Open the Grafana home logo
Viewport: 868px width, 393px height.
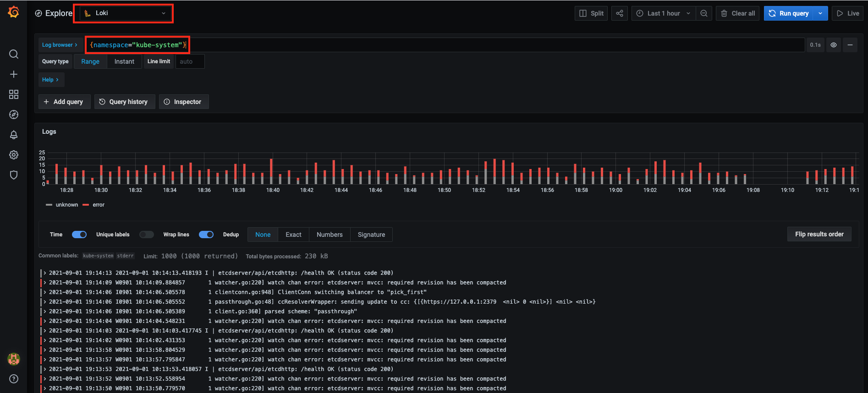click(x=14, y=12)
